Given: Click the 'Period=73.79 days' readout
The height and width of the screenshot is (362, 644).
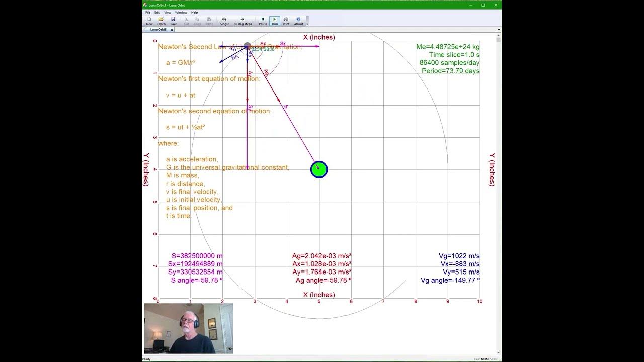Looking at the screenshot, I should point(450,71).
